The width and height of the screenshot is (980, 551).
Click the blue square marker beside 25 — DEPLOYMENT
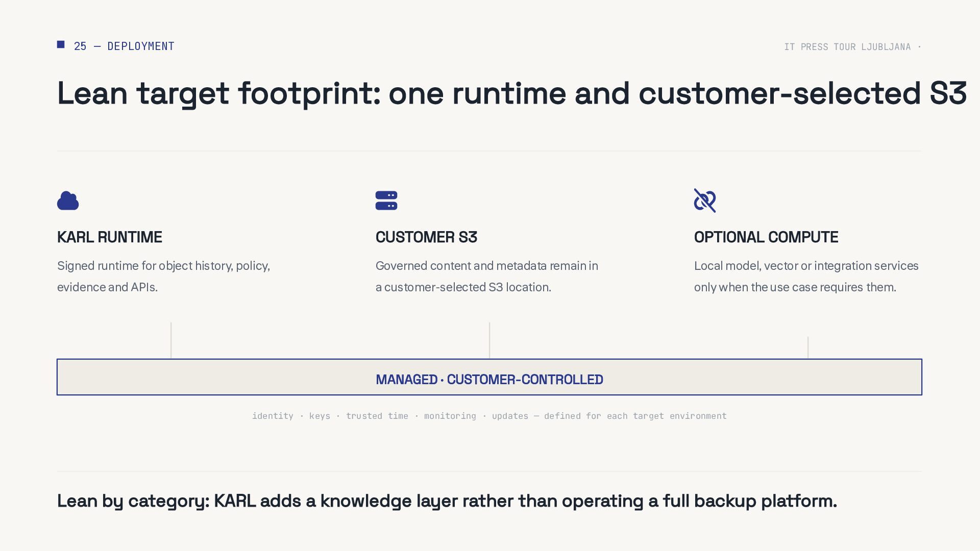tap(61, 45)
